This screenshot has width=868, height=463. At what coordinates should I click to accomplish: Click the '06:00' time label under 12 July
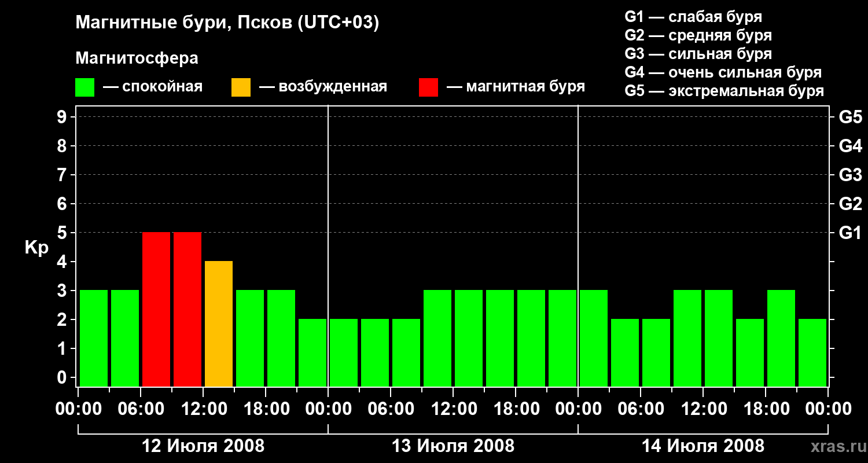pyautogui.click(x=141, y=409)
